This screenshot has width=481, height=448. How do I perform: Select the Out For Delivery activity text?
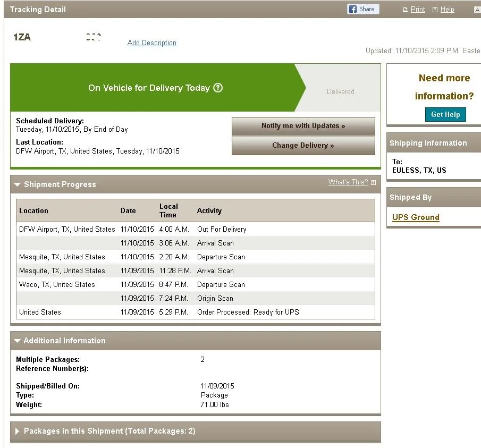point(222,230)
